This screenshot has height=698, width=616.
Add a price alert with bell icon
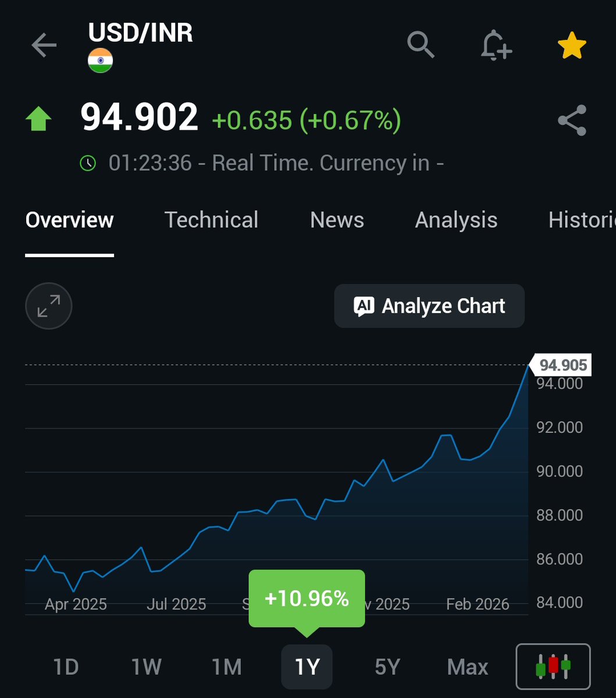496,45
